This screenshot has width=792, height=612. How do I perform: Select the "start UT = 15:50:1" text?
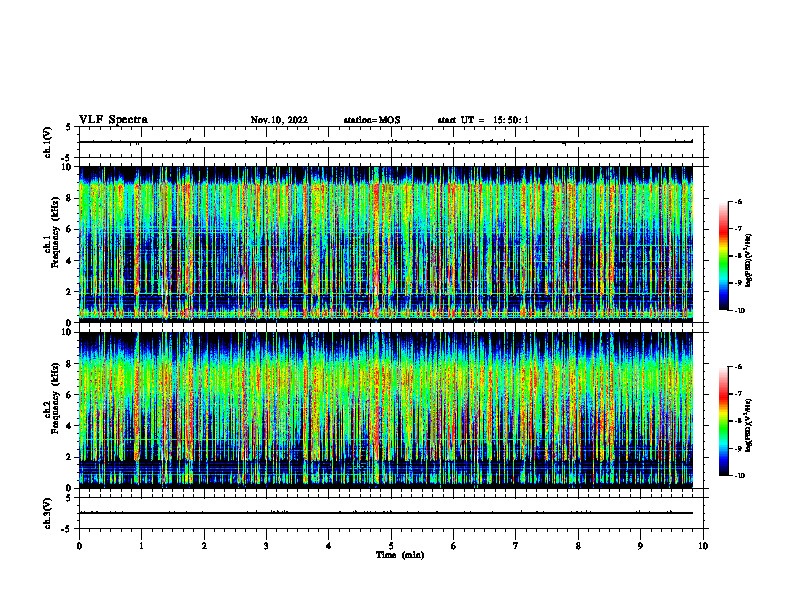point(482,120)
